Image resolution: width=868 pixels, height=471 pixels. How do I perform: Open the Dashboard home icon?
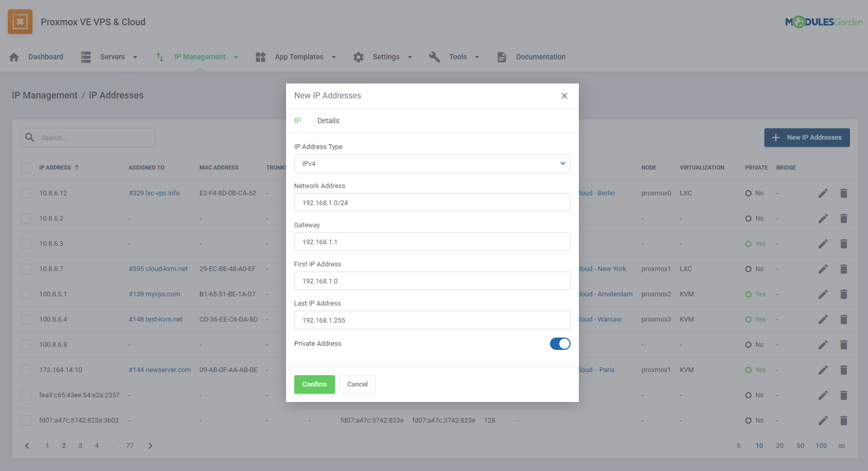[x=14, y=57]
